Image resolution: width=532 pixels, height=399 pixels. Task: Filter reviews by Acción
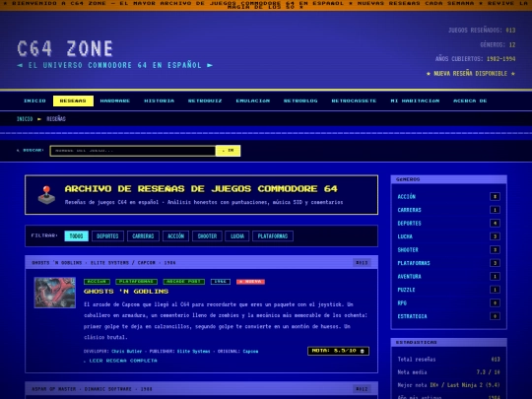[175, 236]
